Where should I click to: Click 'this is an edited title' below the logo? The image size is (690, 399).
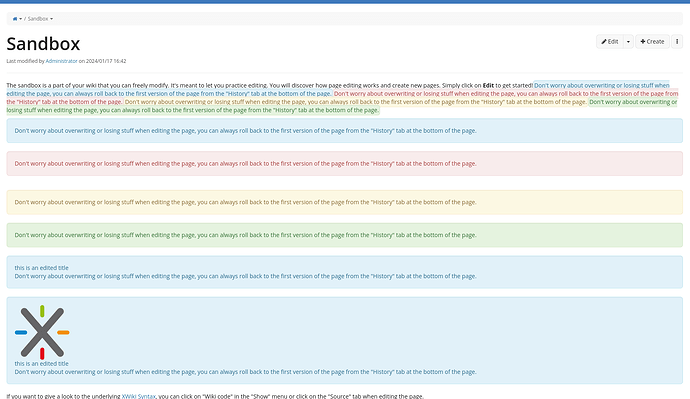click(41, 363)
